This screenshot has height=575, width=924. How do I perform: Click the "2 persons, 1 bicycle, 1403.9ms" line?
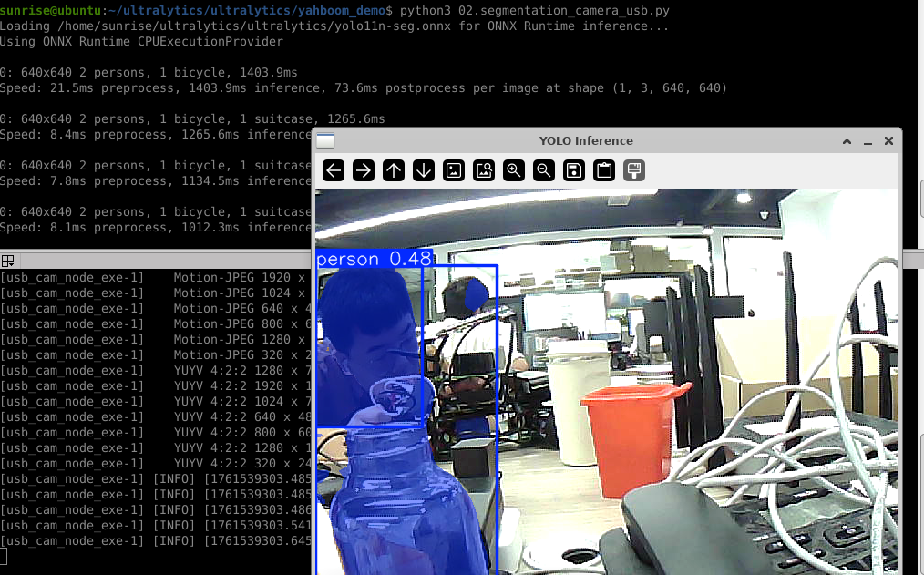pyautogui.click(x=149, y=73)
